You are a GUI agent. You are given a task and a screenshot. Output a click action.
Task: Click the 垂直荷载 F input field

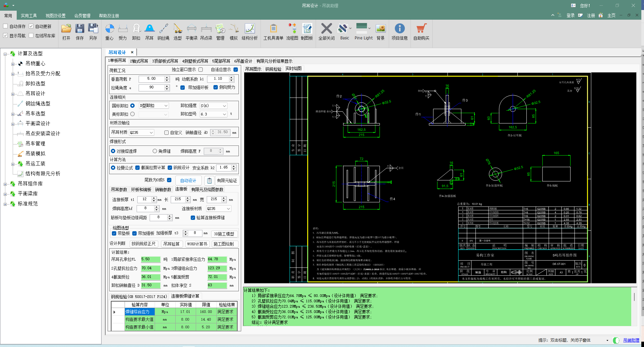151,79
